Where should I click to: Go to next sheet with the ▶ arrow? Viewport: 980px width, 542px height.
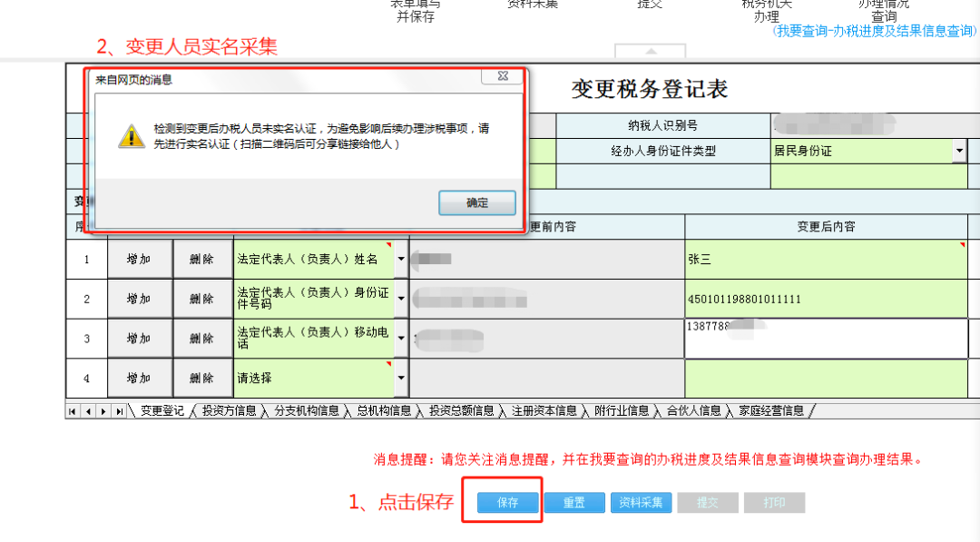[x=103, y=411]
